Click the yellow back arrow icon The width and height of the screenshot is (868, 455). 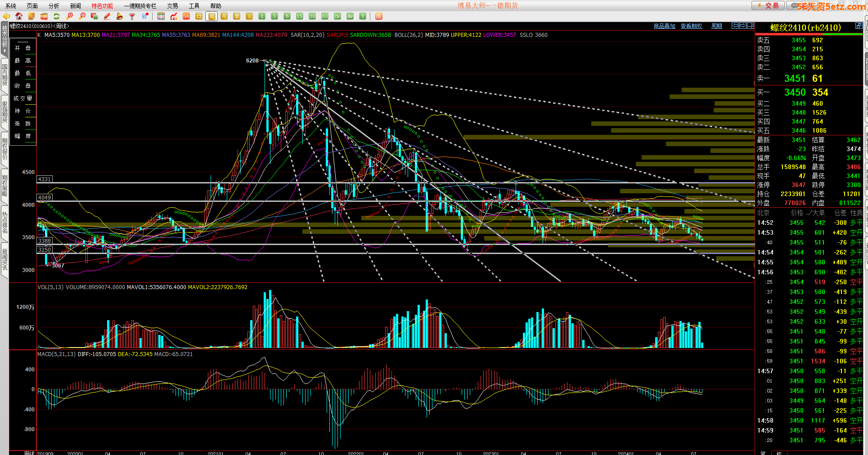coord(6,16)
